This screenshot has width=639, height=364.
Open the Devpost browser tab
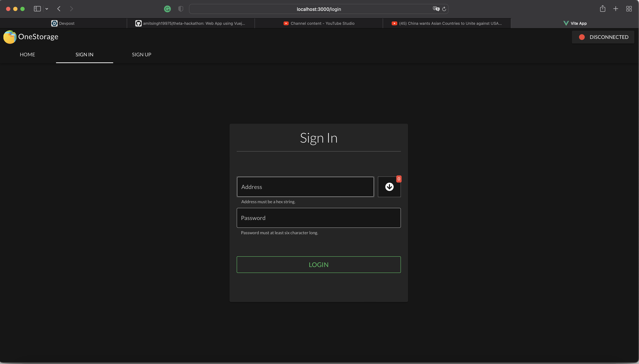coord(63,23)
